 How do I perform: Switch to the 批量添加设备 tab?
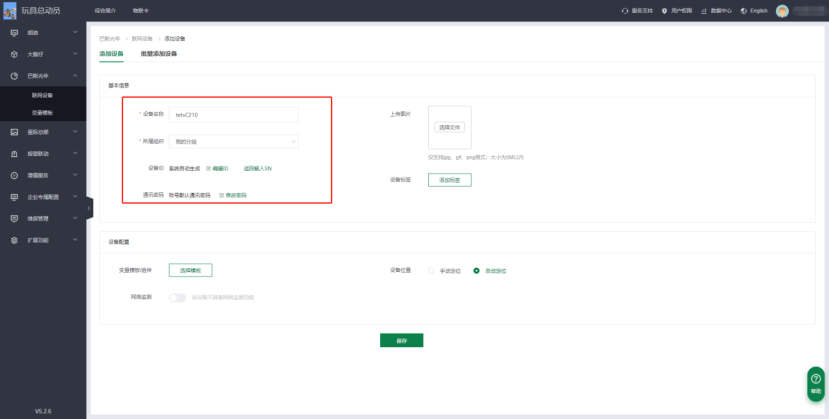click(158, 53)
